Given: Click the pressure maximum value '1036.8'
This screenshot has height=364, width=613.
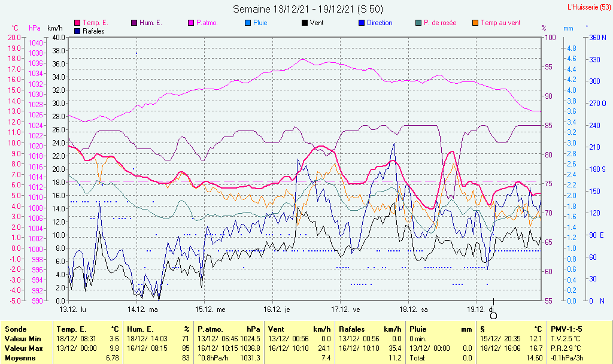Looking at the screenshot, I should (x=250, y=348).
